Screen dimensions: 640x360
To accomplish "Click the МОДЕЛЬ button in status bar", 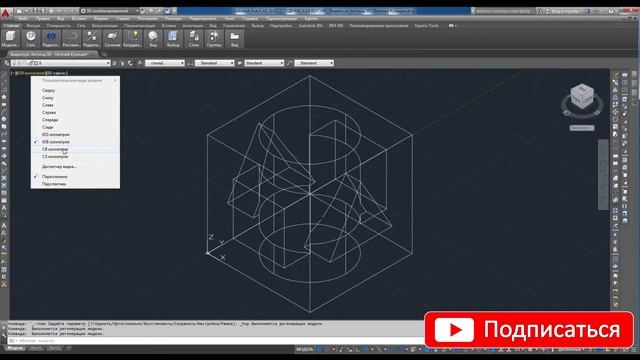I will point(304,349).
